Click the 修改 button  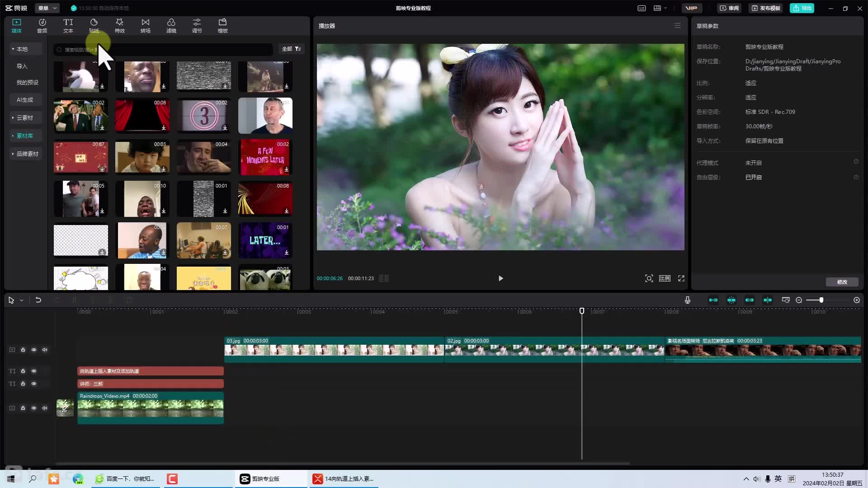pyautogui.click(x=842, y=282)
